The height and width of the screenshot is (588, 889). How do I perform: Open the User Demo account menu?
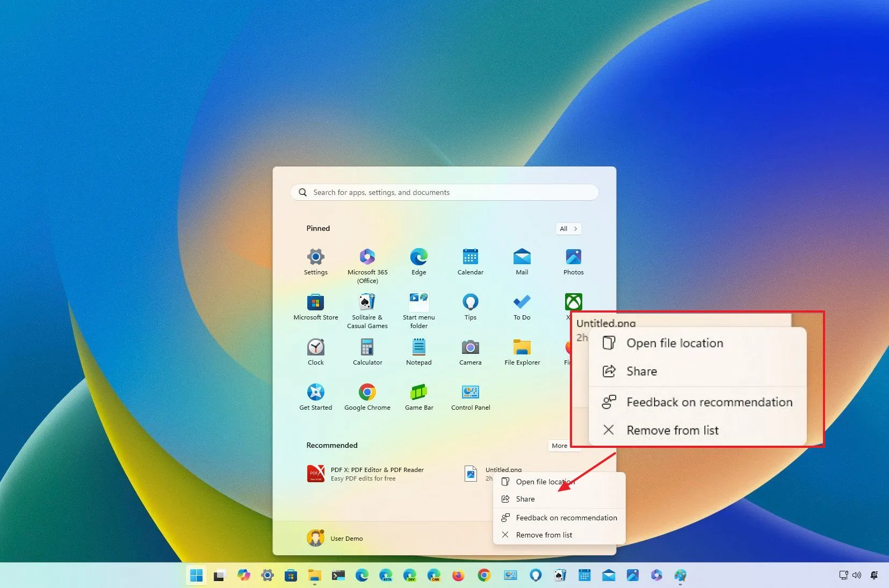click(x=335, y=538)
